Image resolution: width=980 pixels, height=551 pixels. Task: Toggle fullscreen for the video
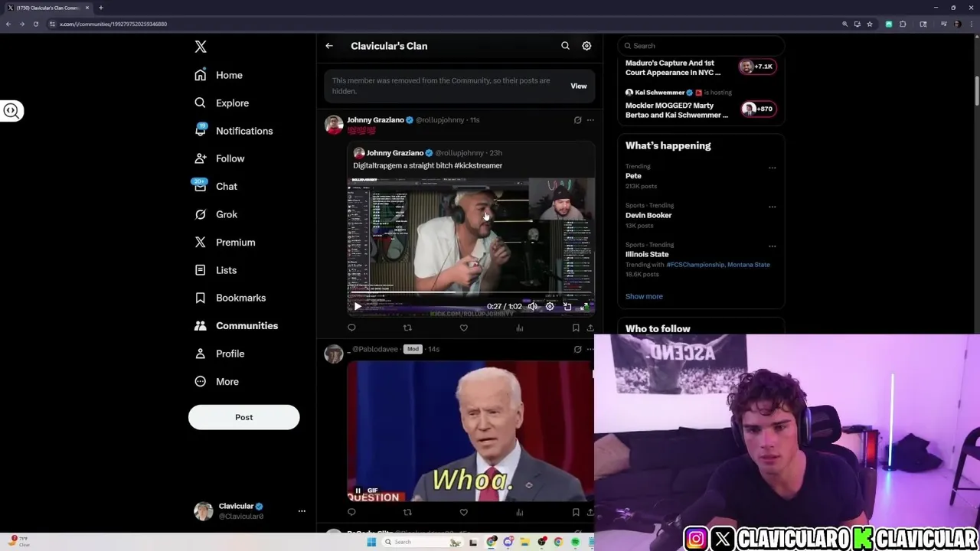point(585,306)
